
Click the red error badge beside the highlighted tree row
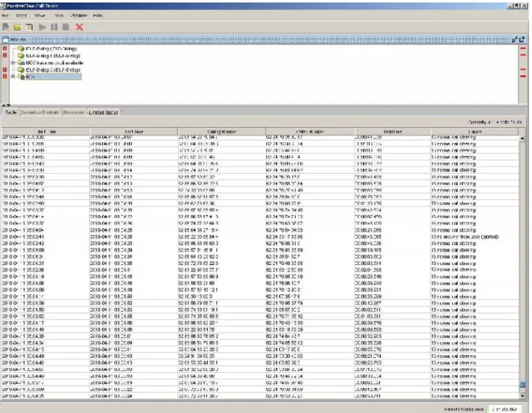point(5,77)
